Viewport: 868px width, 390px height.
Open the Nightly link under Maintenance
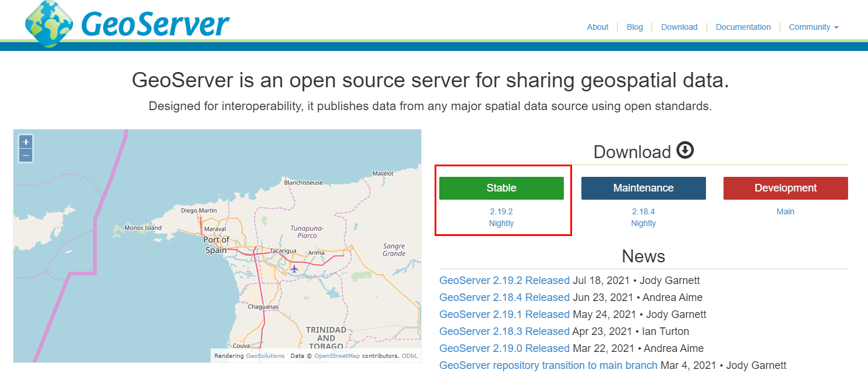coord(643,223)
